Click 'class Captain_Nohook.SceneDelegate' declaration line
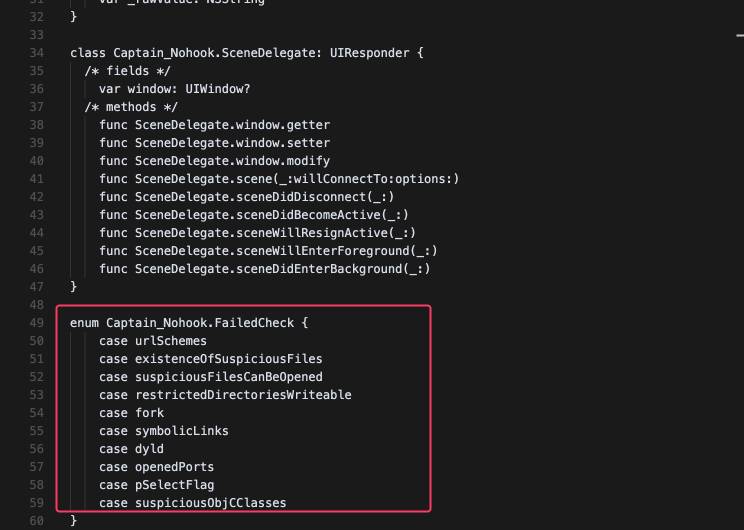The height and width of the screenshot is (530, 744). point(246,53)
